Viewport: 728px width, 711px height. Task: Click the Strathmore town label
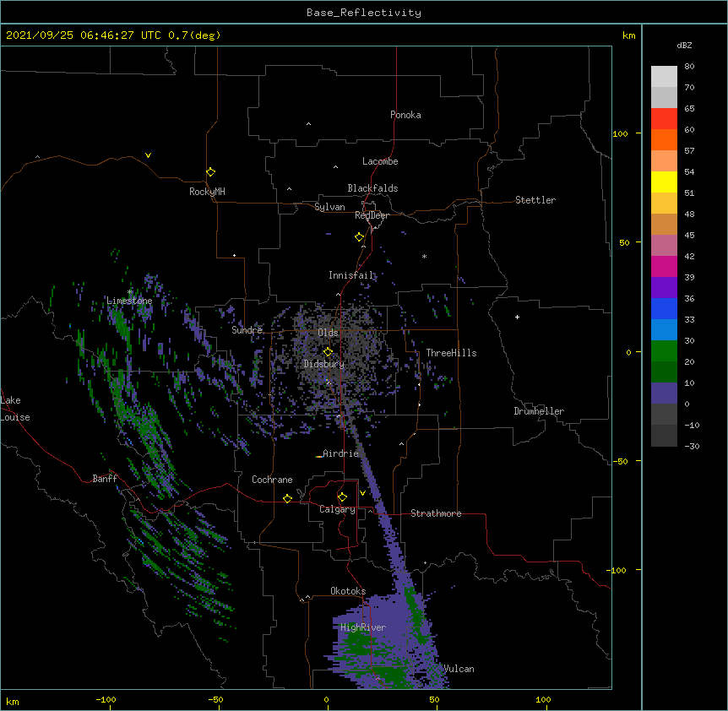click(436, 513)
